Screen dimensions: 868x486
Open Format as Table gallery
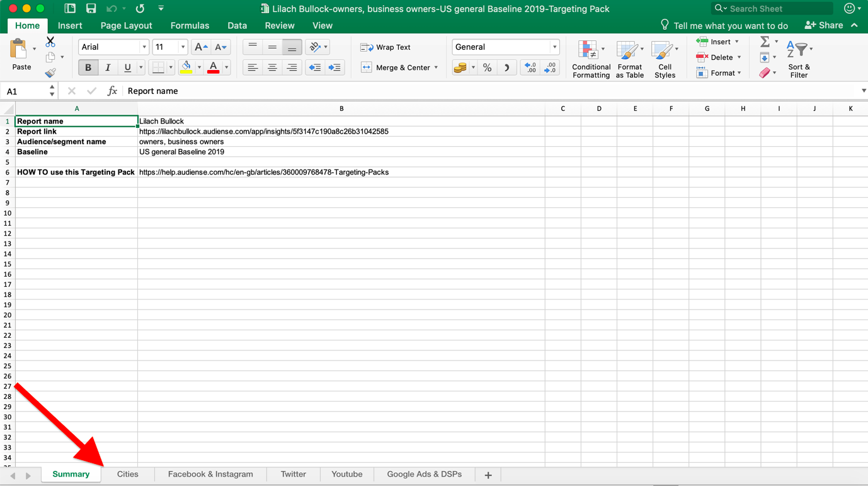tap(630, 59)
